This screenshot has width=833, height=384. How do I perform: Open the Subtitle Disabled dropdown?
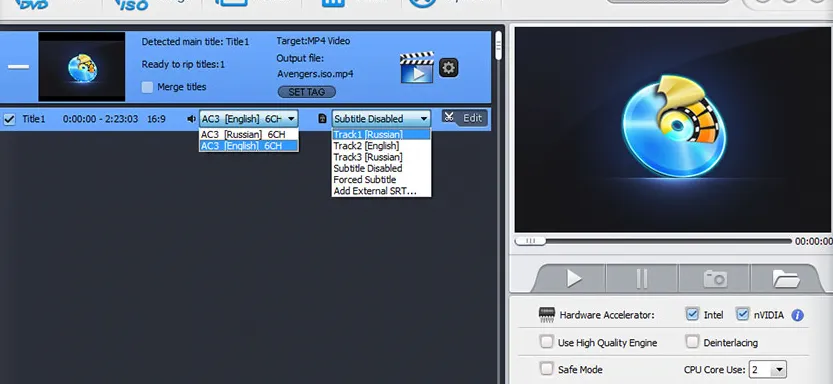tap(381, 118)
